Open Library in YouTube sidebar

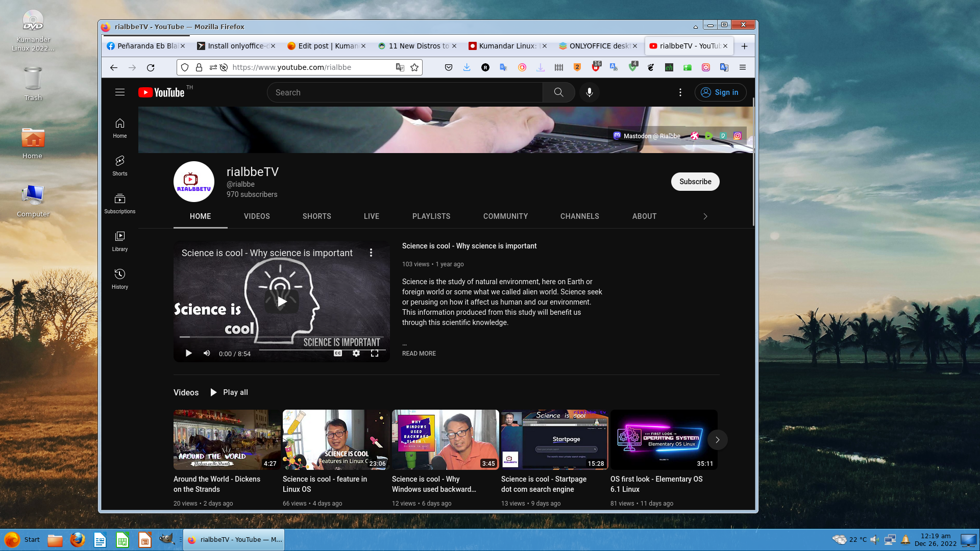(x=120, y=241)
